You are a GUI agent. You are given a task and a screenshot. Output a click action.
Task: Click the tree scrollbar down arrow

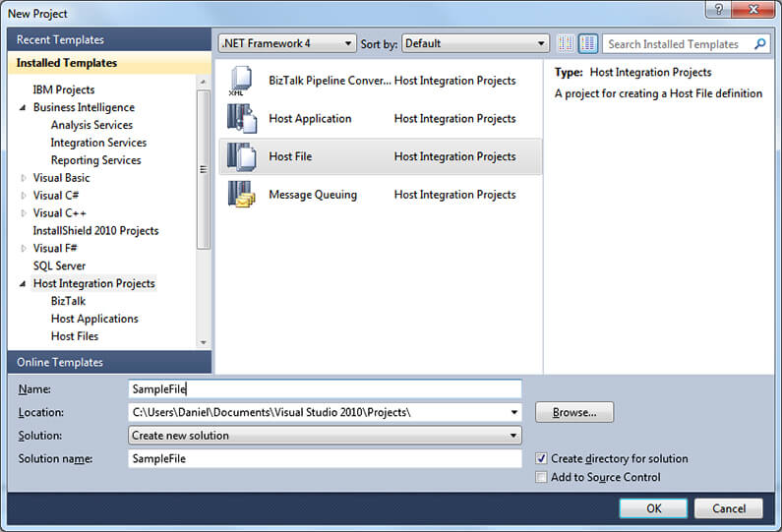point(203,342)
